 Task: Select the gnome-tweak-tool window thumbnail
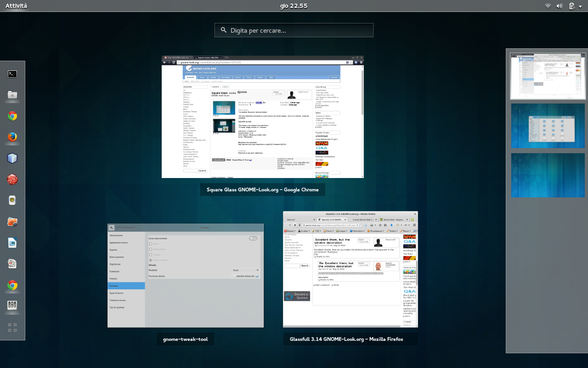[x=186, y=276]
